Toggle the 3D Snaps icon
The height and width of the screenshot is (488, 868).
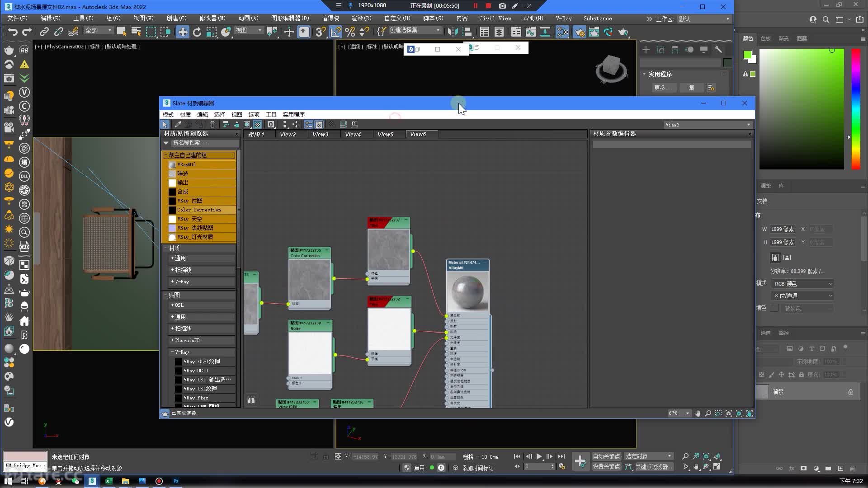coord(321,32)
